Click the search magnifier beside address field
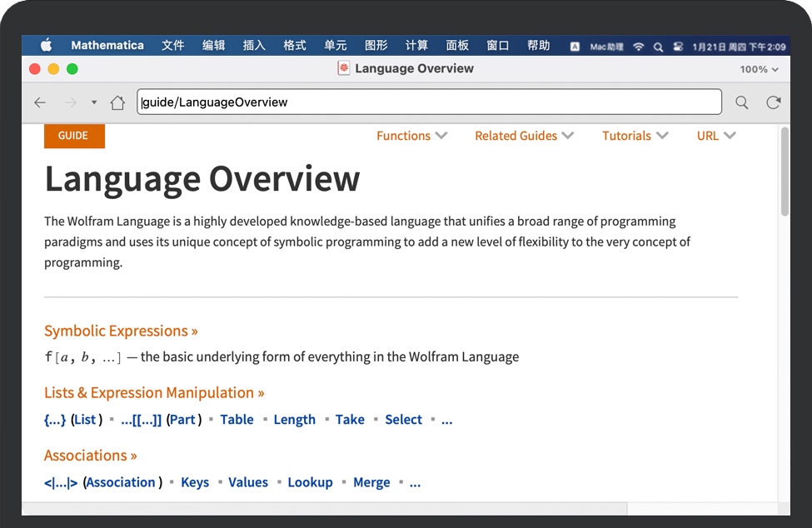The width and height of the screenshot is (812, 528). (741, 102)
